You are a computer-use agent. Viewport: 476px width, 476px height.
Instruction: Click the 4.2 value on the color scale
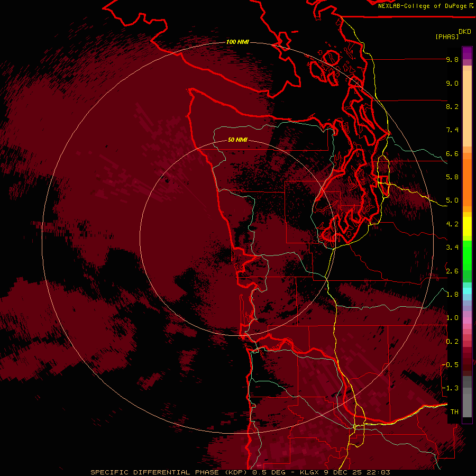tap(452, 224)
